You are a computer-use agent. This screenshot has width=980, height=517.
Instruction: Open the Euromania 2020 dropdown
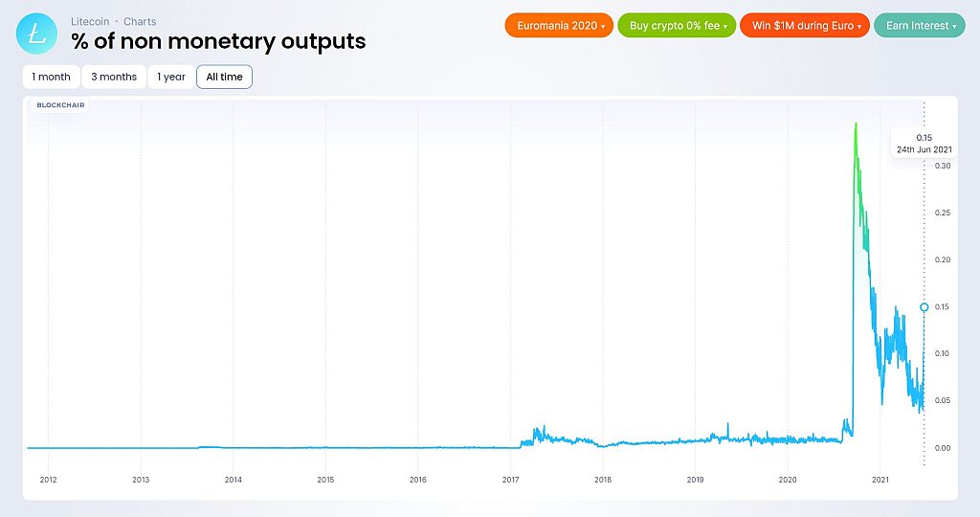(559, 26)
